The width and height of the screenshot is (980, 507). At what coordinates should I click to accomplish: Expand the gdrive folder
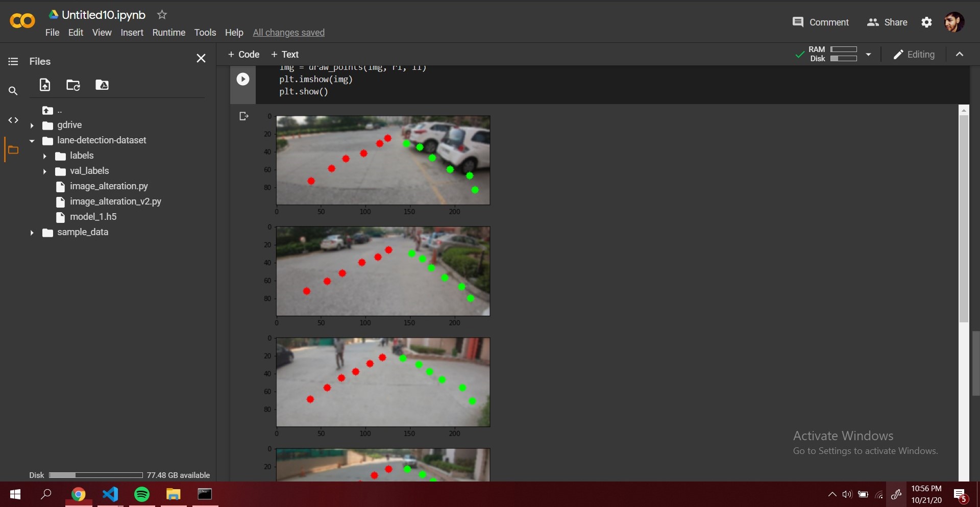(x=32, y=125)
